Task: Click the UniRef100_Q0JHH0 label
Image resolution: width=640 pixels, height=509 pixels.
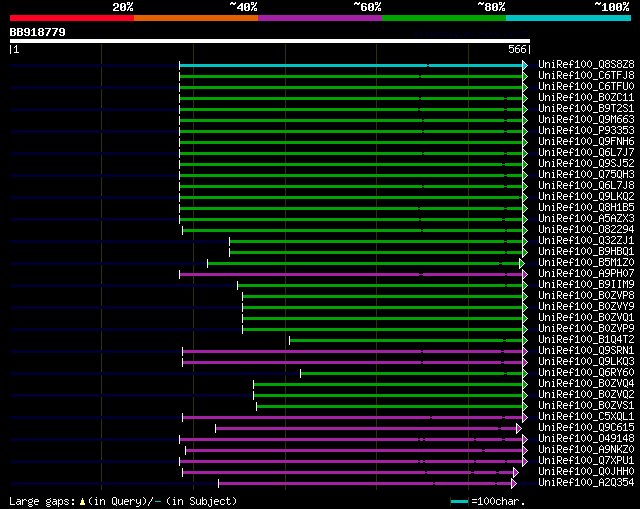Action: coord(586,472)
